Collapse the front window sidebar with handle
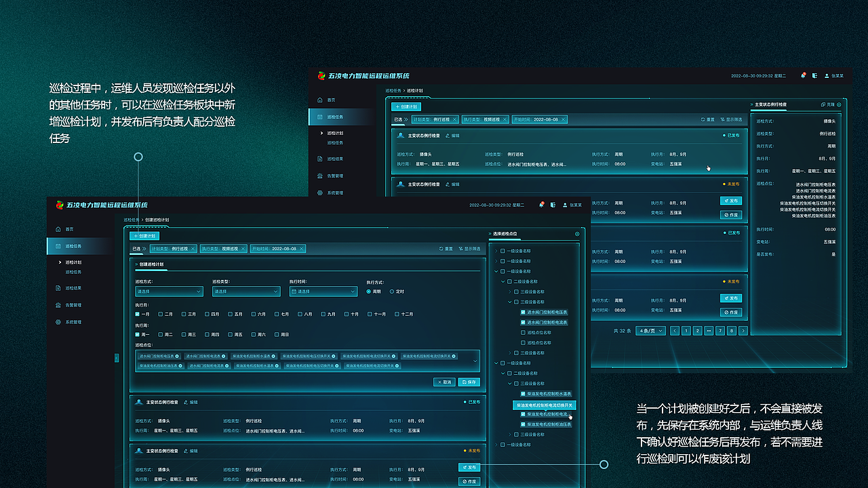The width and height of the screenshot is (868, 488). [x=116, y=357]
